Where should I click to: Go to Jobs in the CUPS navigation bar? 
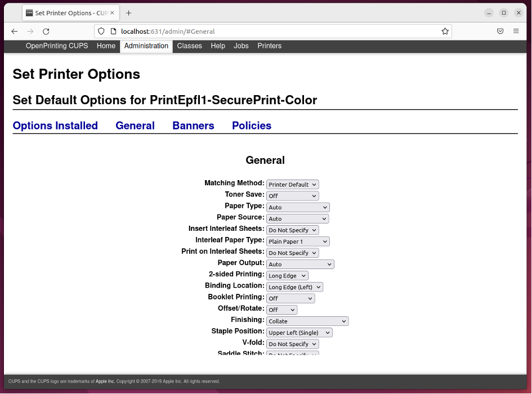pyautogui.click(x=241, y=46)
